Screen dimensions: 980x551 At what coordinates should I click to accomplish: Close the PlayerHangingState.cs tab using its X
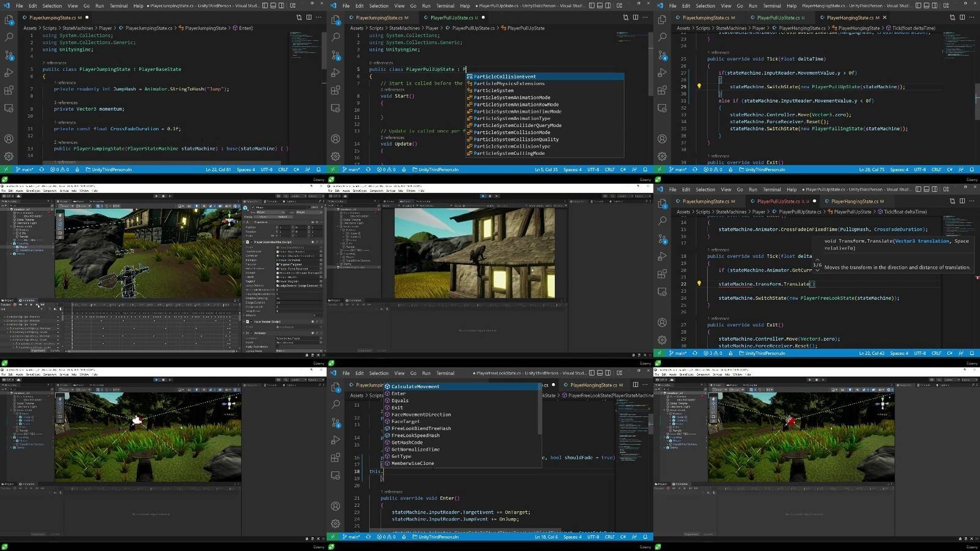click(884, 18)
